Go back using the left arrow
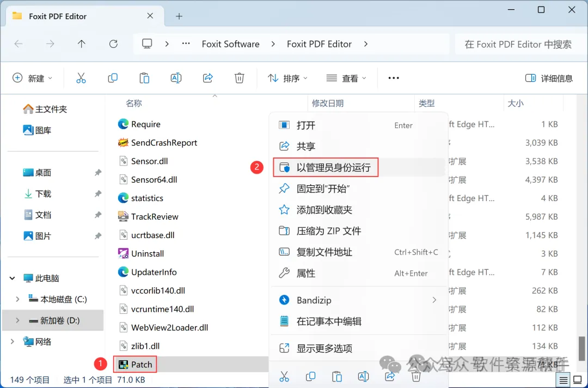Screen dimensions: 588x388 [x=19, y=44]
